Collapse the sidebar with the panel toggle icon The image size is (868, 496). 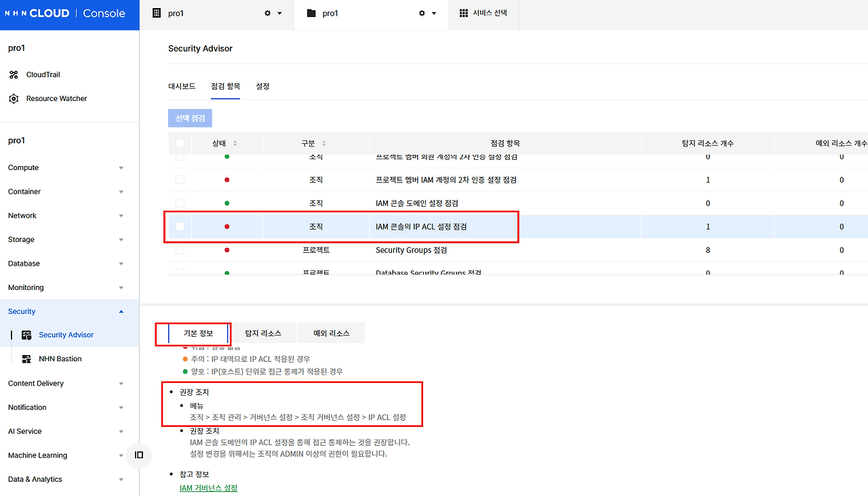(x=139, y=455)
